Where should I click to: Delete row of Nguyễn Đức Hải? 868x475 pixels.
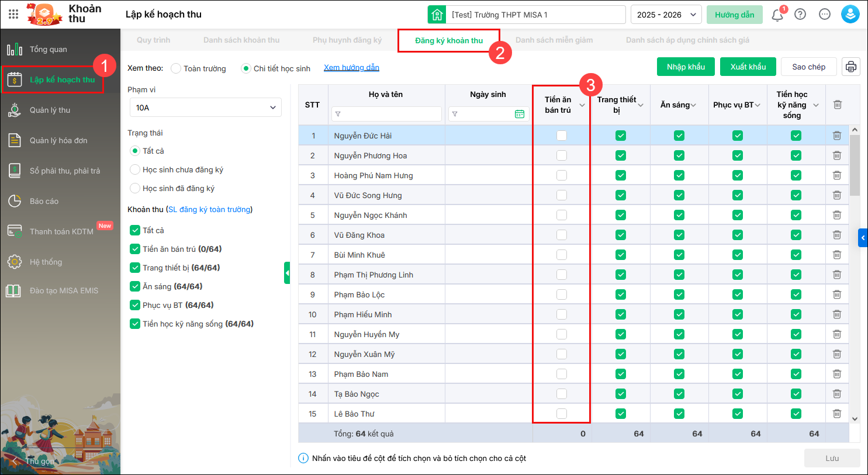[836, 136]
